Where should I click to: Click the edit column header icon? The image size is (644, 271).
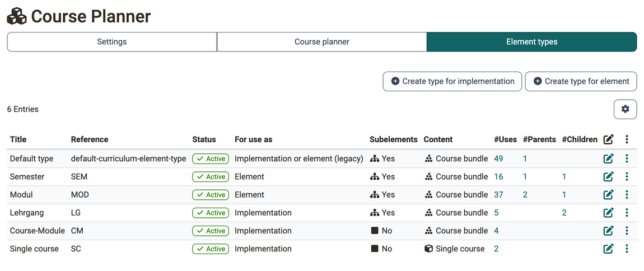click(x=608, y=139)
